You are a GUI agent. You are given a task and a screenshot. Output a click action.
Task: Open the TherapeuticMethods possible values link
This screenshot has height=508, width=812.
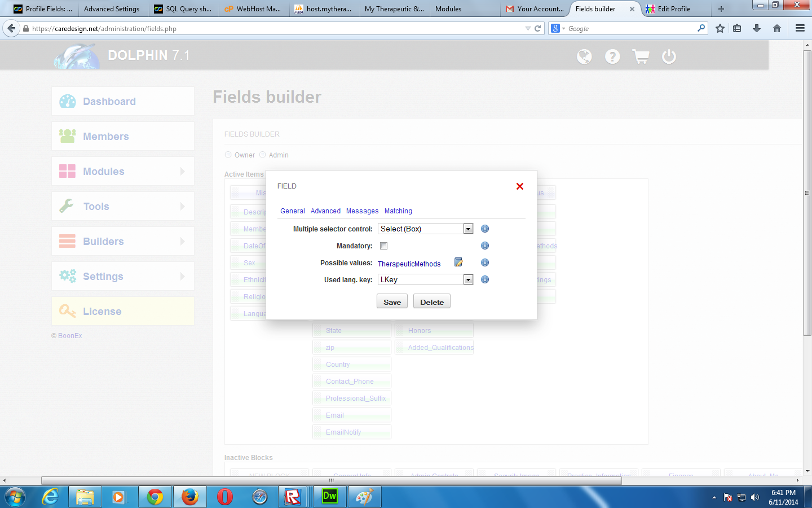(409, 264)
